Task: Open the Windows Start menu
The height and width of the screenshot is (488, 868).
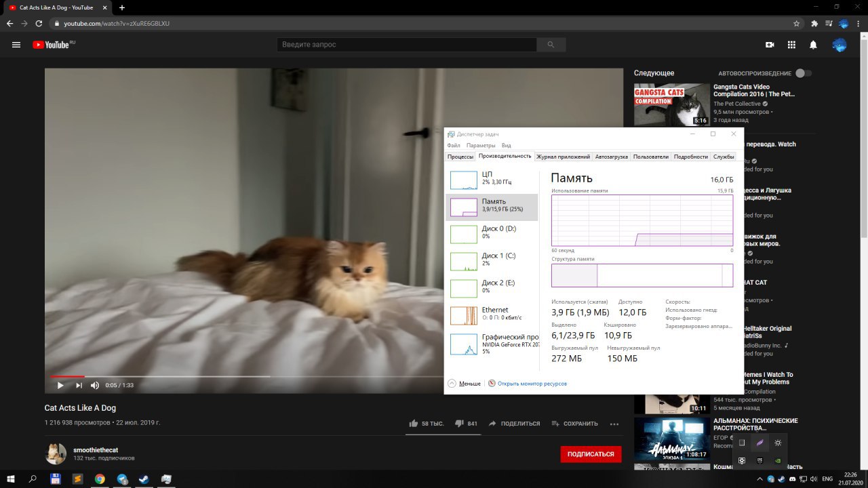Action: (x=11, y=479)
